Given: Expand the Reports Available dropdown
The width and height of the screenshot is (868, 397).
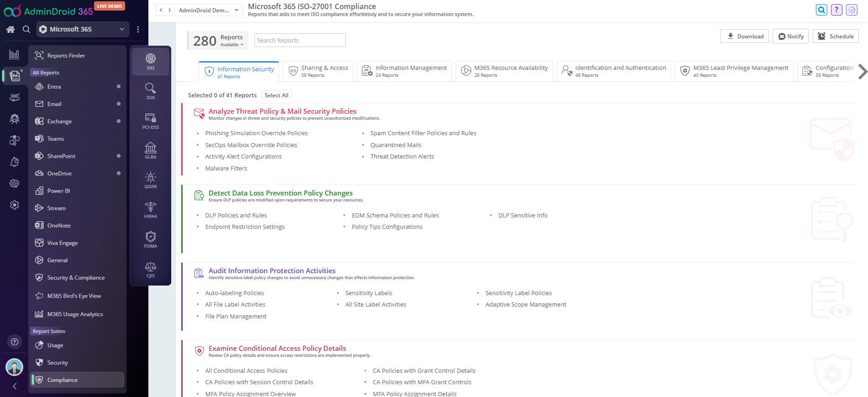Looking at the screenshot, I should (232, 45).
